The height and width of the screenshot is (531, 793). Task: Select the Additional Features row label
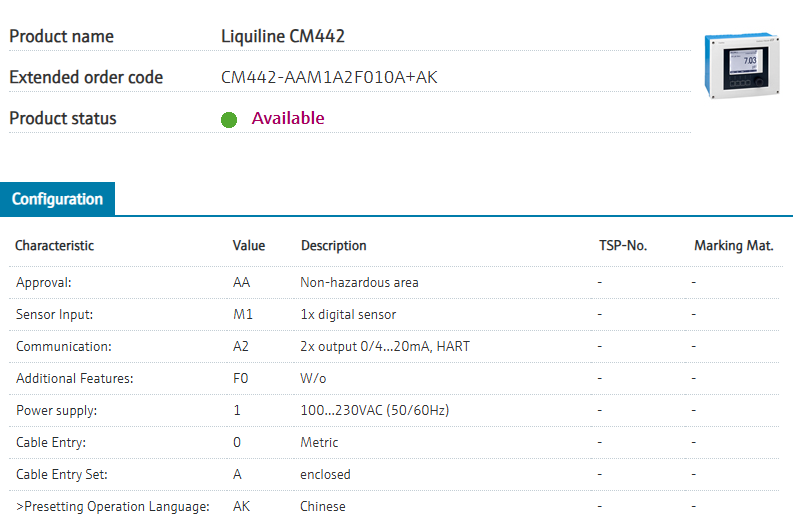75,378
